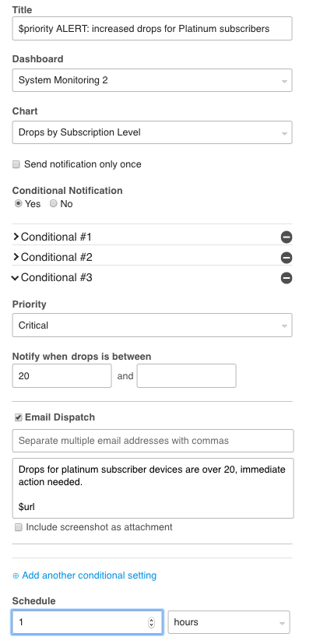Select the No radio for Conditional Notification
This screenshot has width=327, height=644.
click(54, 204)
